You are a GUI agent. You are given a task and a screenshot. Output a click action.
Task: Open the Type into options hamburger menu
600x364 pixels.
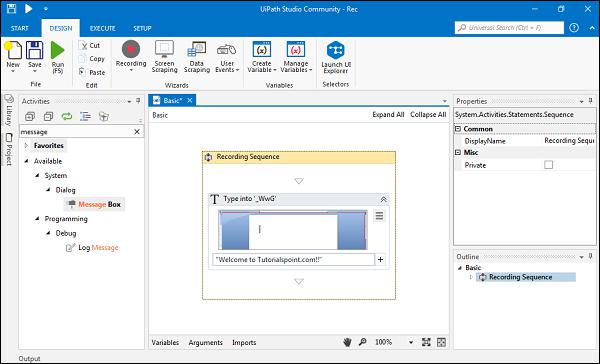pos(379,216)
